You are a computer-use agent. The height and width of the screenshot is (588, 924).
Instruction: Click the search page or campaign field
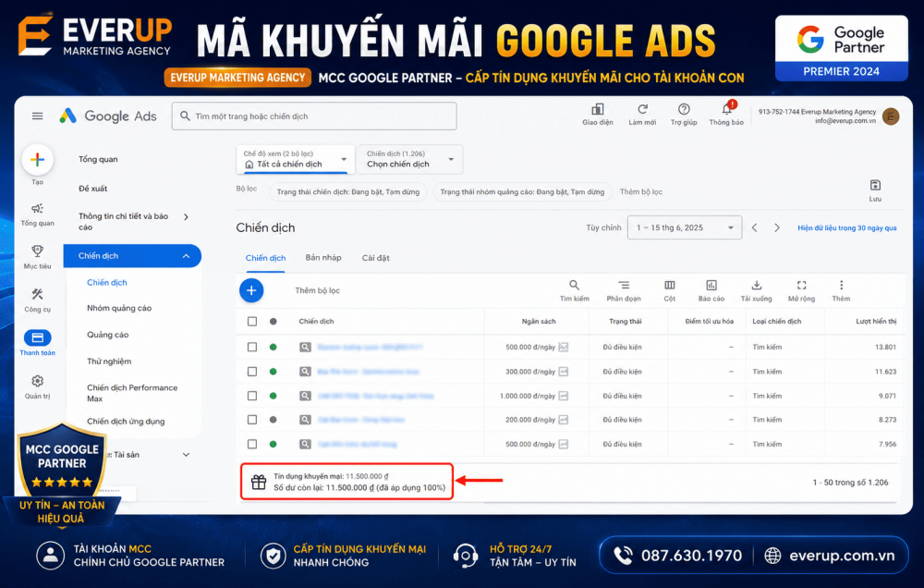pyautogui.click(x=314, y=116)
